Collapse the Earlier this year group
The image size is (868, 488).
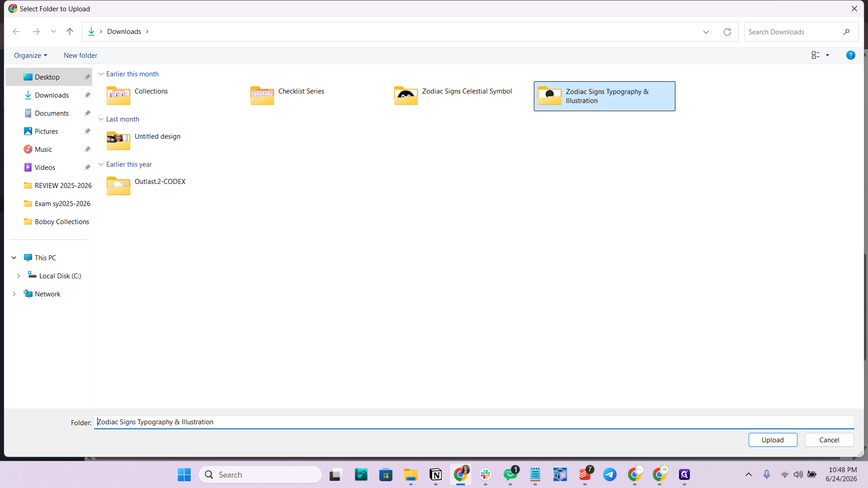101,164
